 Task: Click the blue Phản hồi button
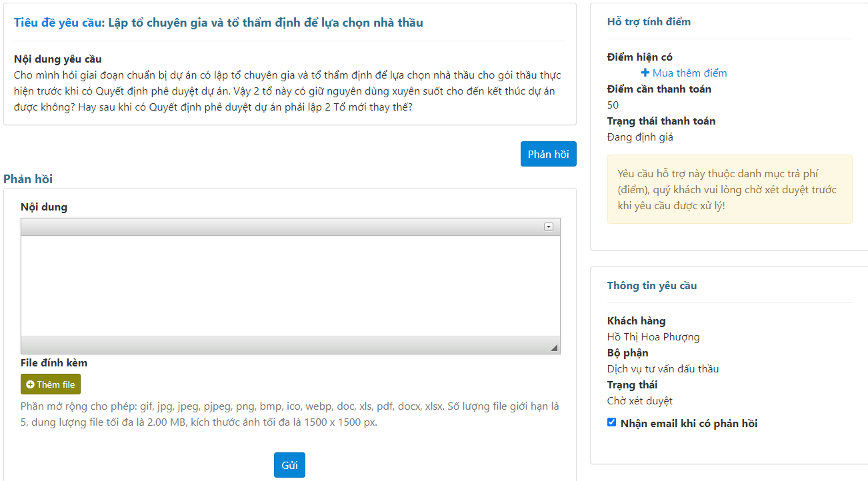(x=548, y=154)
